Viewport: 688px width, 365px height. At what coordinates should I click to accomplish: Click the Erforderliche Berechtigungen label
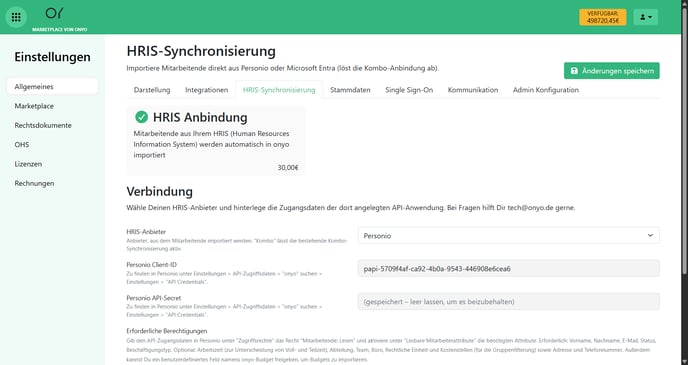click(x=167, y=331)
